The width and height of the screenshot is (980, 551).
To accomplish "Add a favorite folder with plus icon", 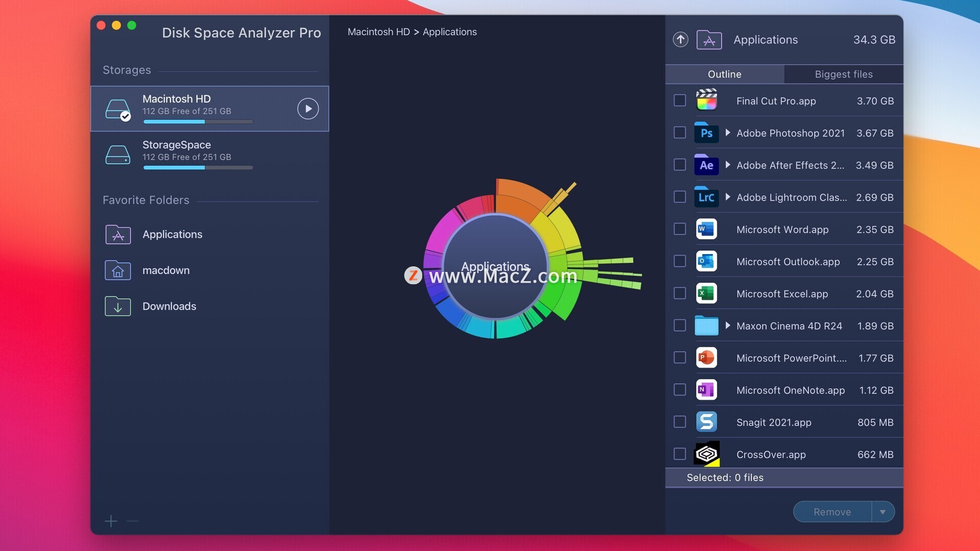I will (111, 521).
